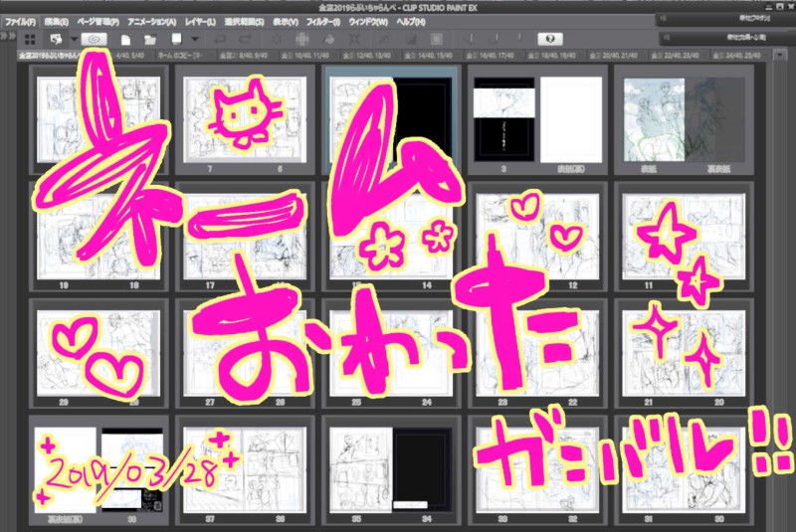Click the Undo arrow icon
796x532 pixels.
(220, 39)
